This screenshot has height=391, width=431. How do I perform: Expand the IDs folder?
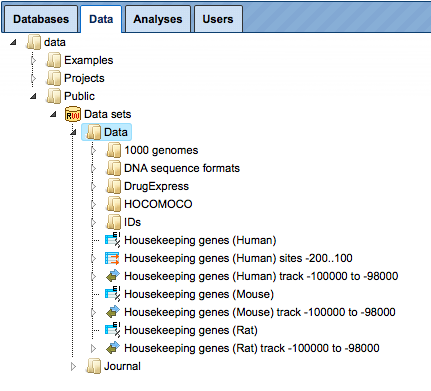94,222
